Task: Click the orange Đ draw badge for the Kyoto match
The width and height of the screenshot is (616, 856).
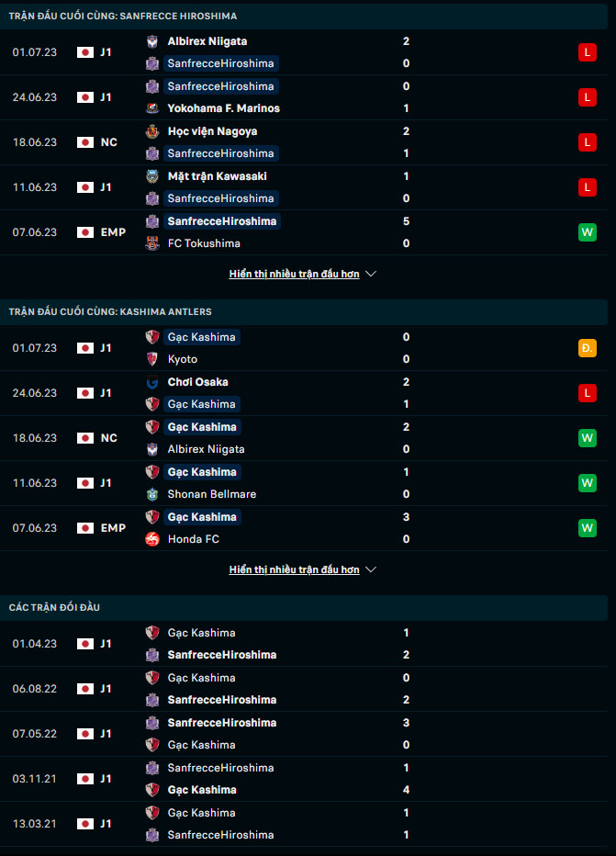Action: click(588, 348)
